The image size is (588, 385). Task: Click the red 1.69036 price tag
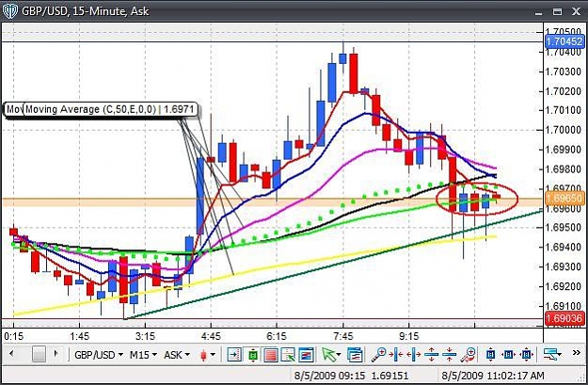point(564,318)
